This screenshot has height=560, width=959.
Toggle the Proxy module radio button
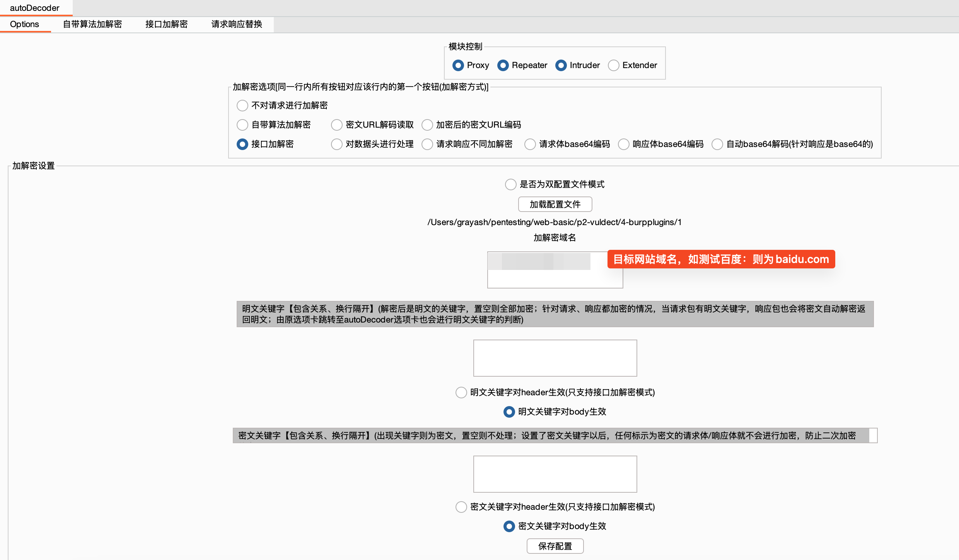point(458,65)
